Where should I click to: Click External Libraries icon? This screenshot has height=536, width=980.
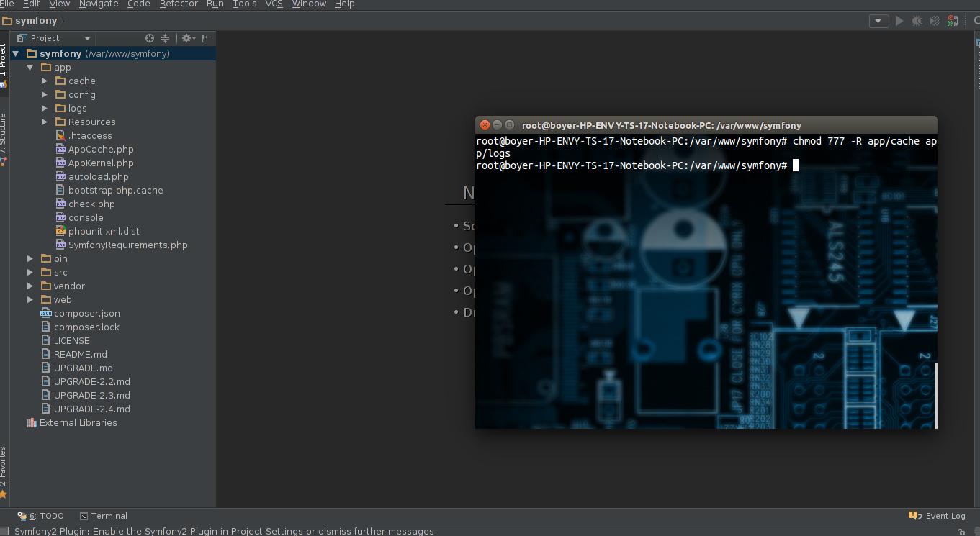[31, 422]
